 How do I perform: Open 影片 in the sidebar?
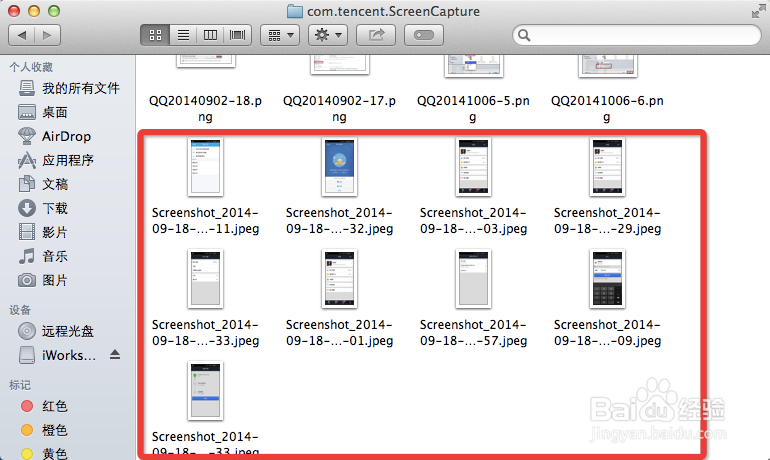point(43,233)
